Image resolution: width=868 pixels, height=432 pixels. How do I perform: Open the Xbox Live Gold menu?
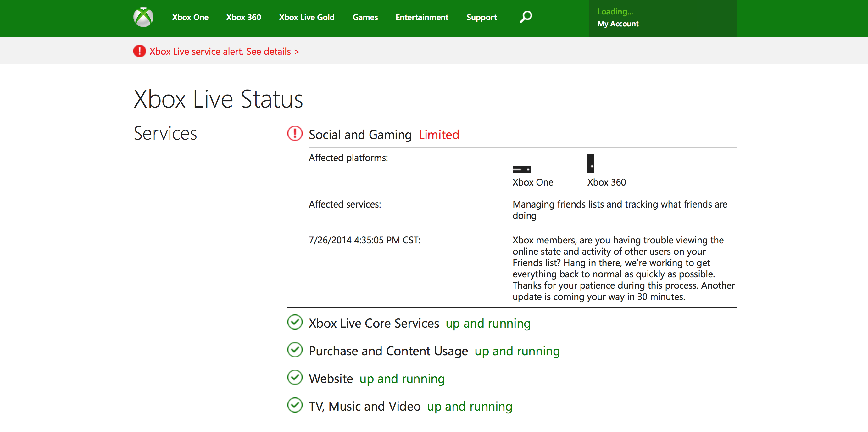click(x=307, y=17)
